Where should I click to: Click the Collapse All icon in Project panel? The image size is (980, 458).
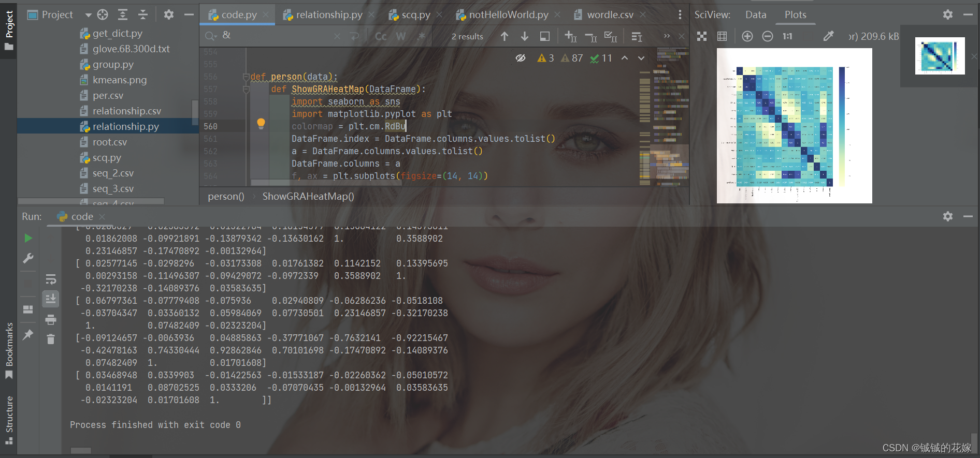(x=142, y=14)
